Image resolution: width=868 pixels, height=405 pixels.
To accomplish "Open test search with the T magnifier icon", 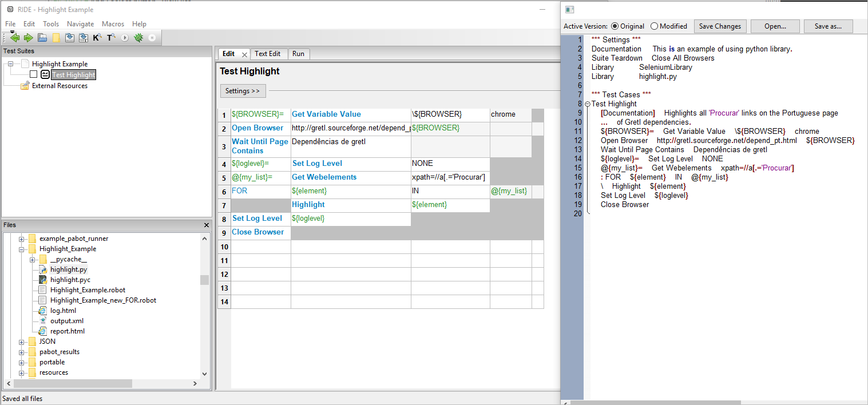I will tap(111, 38).
